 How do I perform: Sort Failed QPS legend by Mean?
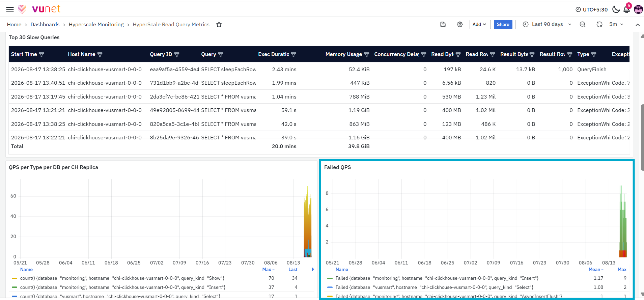[596, 269]
